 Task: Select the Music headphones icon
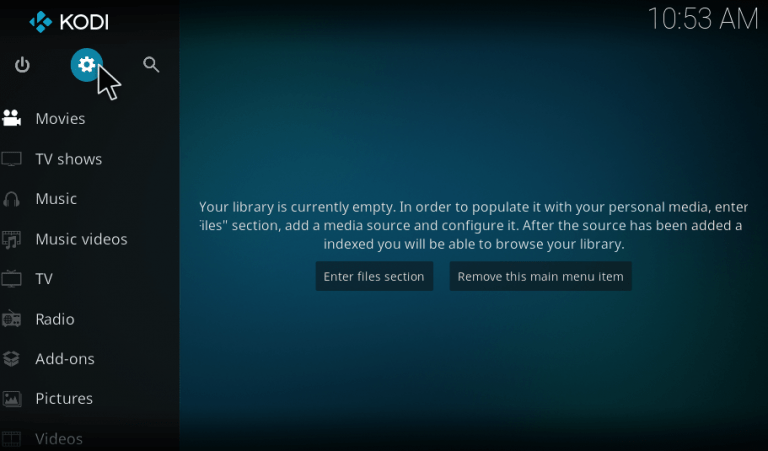click(12, 199)
